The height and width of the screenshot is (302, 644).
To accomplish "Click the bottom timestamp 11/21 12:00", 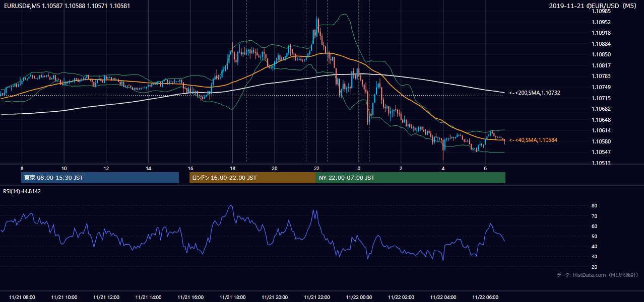I will [x=106, y=297].
